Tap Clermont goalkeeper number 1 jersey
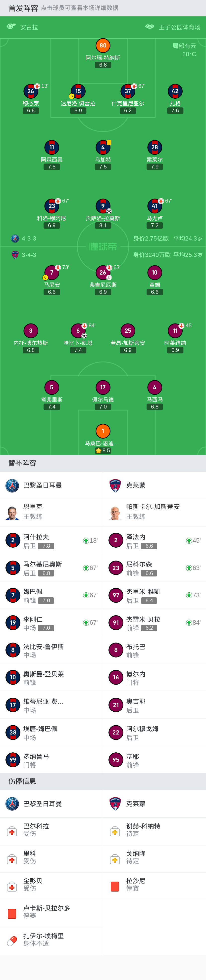The height and width of the screenshot is (980, 206). click(x=103, y=431)
